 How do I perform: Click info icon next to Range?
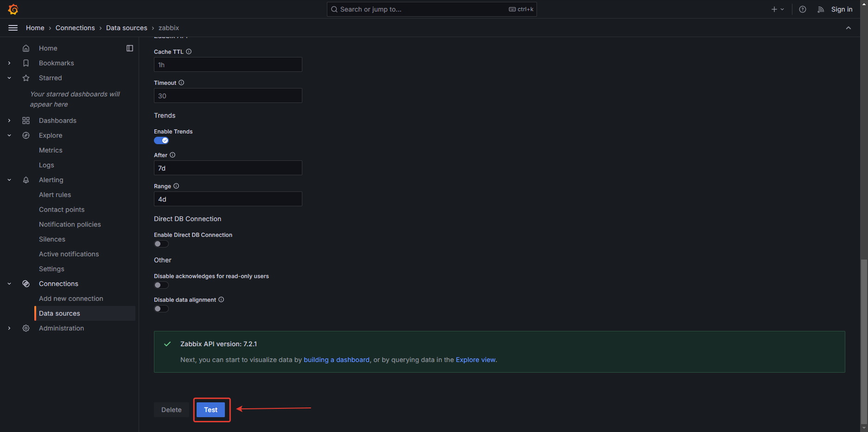point(176,186)
